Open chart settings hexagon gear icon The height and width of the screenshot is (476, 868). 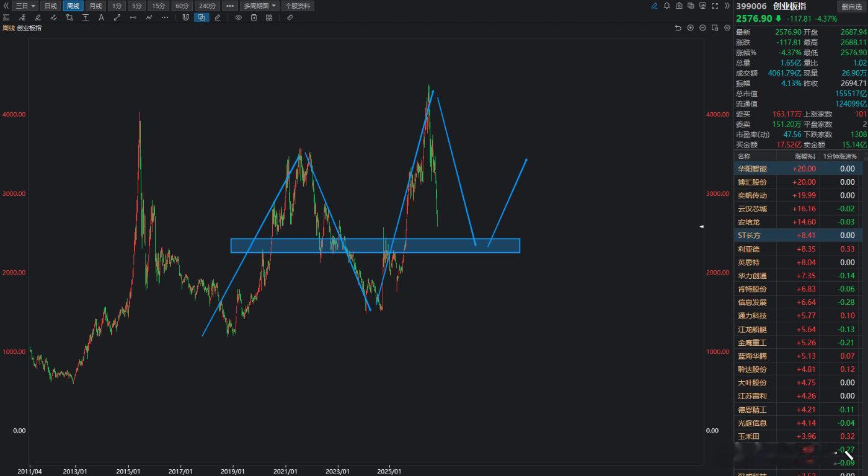727,28
